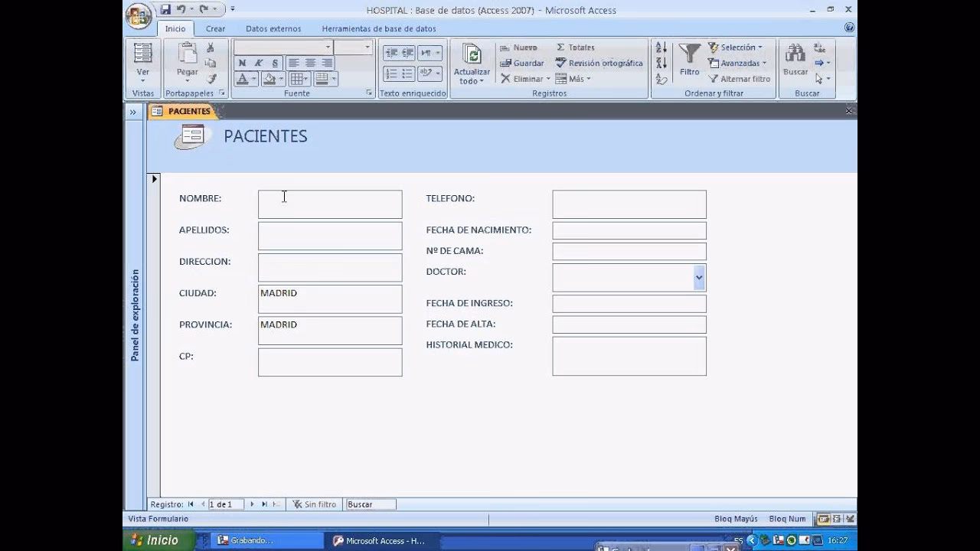Open the Datos externos tab
The height and width of the screenshot is (551, 980).
click(273, 29)
